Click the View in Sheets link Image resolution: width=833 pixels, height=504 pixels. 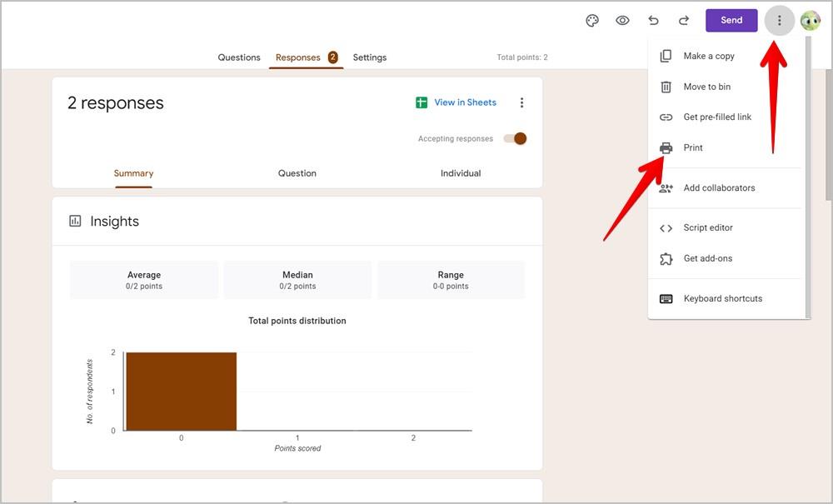(x=466, y=102)
